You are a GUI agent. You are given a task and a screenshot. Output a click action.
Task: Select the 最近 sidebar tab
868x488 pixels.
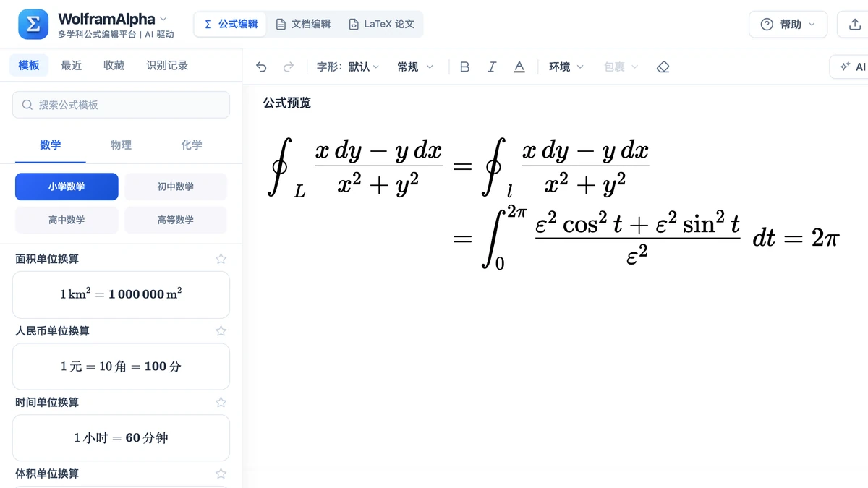click(72, 65)
